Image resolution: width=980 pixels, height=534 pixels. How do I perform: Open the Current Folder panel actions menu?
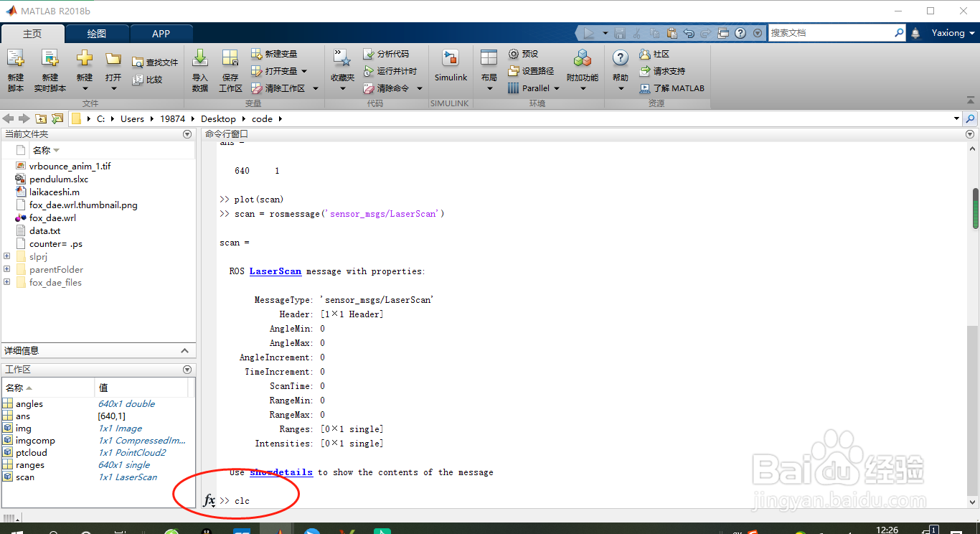pyautogui.click(x=187, y=134)
